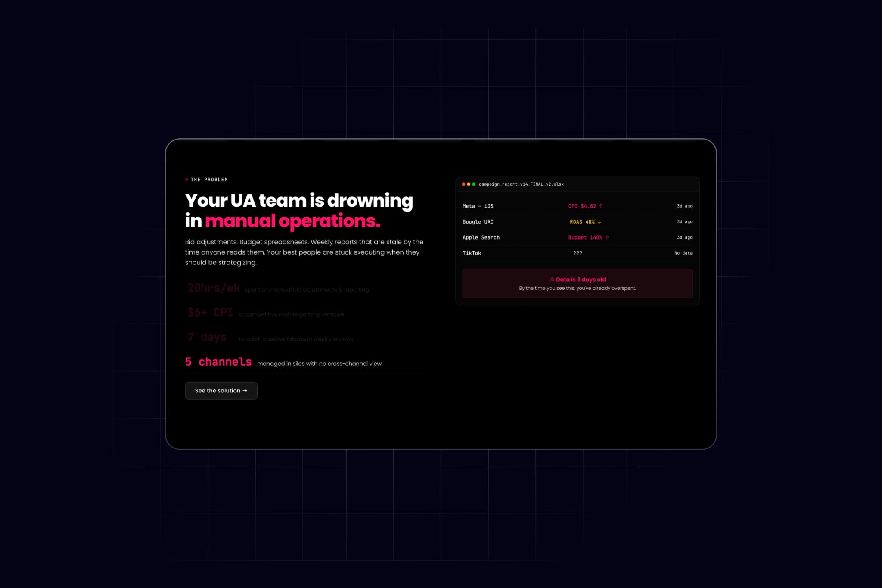Click the No data cell
Image resolution: width=882 pixels, height=588 pixels.
tap(683, 253)
